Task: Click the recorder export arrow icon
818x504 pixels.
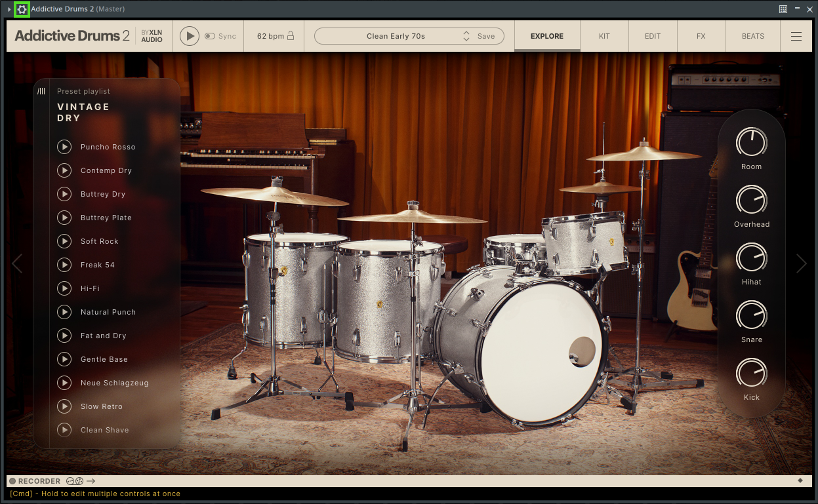Action: tap(91, 481)
